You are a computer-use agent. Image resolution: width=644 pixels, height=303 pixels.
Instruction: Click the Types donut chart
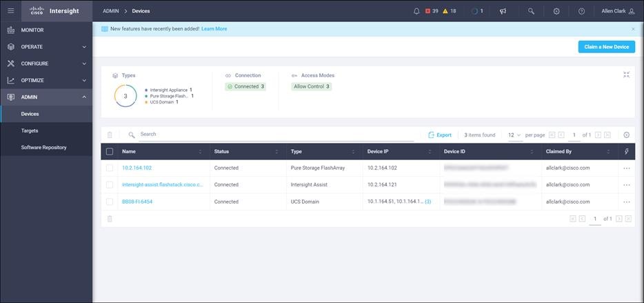pos(125,96)
